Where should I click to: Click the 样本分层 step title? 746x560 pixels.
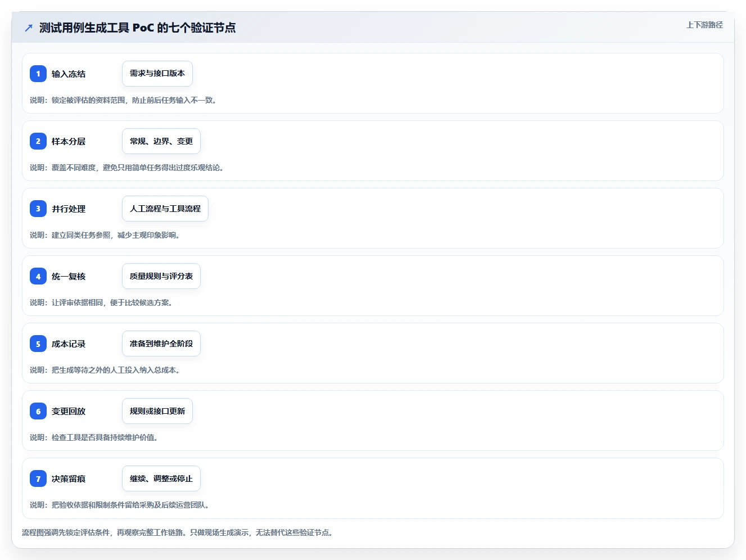(69, 141)
